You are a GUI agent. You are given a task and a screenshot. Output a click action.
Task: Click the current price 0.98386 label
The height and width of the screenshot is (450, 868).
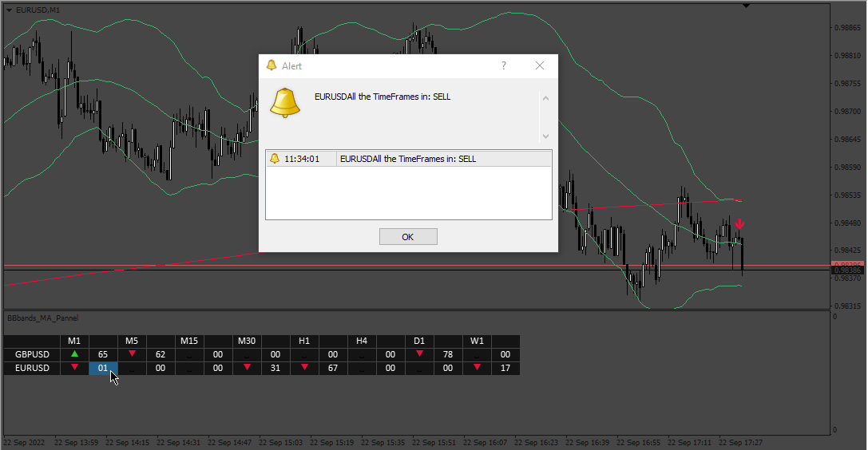847,270
